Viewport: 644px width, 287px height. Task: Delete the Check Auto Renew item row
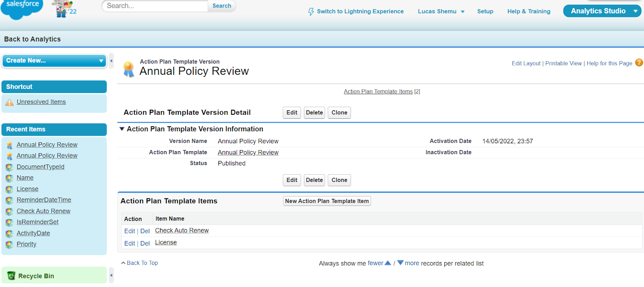coord(145,231)
